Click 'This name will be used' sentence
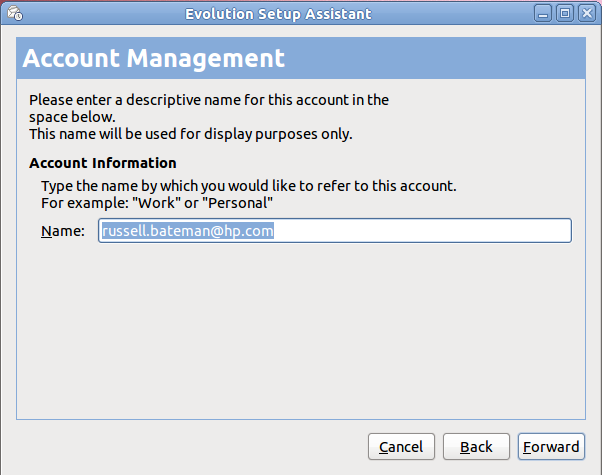The height and width of the screenshot is (475, 602). pos(191,134)
